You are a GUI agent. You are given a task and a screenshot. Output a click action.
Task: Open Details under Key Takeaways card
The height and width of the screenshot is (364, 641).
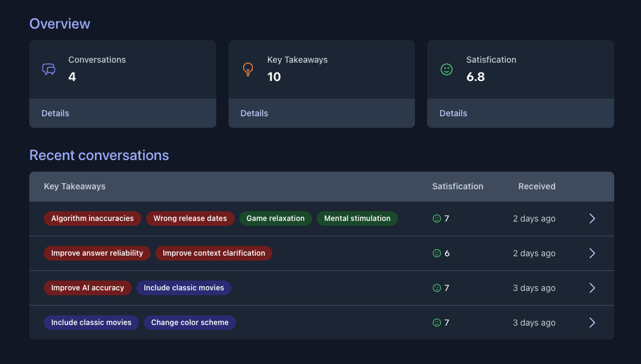tap(254, 113)
